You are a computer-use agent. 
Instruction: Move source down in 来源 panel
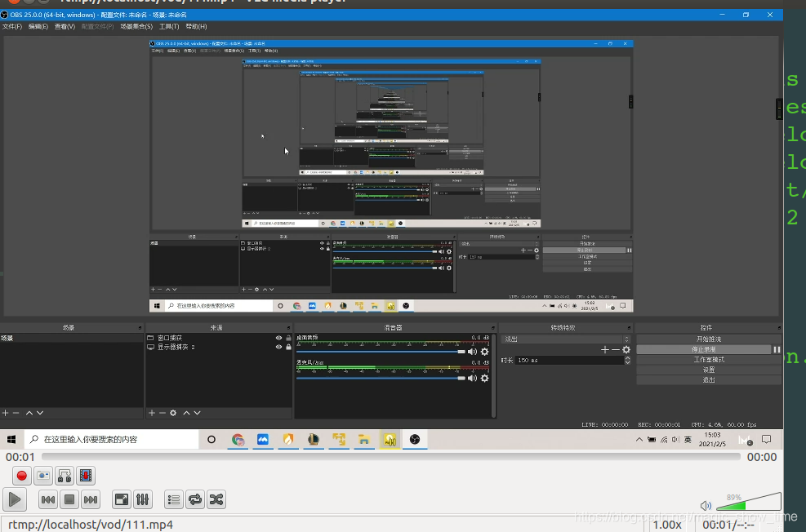[197, 413]
